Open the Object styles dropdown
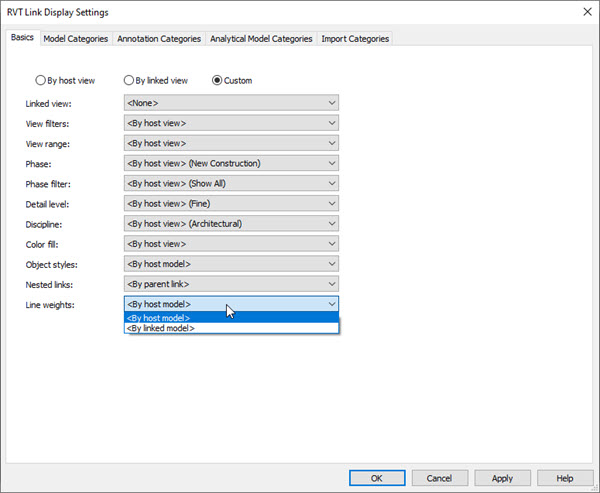This screenshot has height=493, width=600. pos(231,263)
